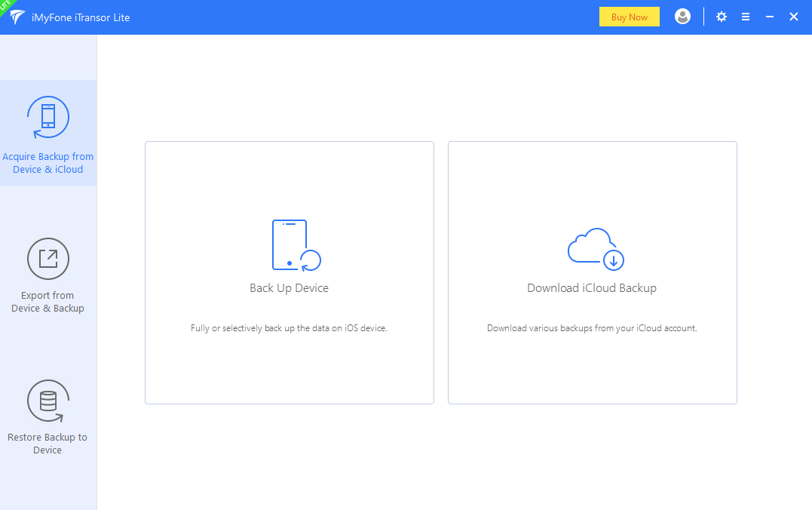Open the Acquire Backup sidebar icon
Image resolution: width=812 pixels, height=510 pixels.
(x=47, y=117)
